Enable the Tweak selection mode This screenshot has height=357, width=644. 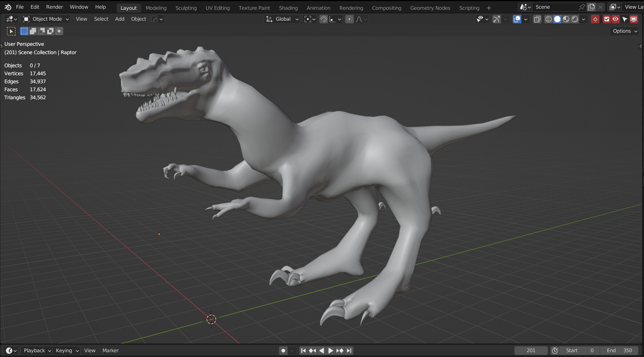[x=11, y=31]
